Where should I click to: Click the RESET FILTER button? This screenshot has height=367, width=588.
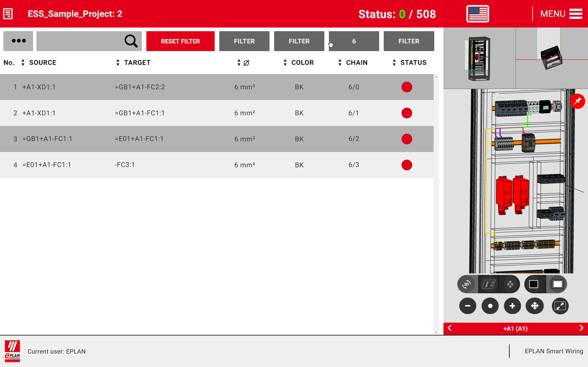180,41
